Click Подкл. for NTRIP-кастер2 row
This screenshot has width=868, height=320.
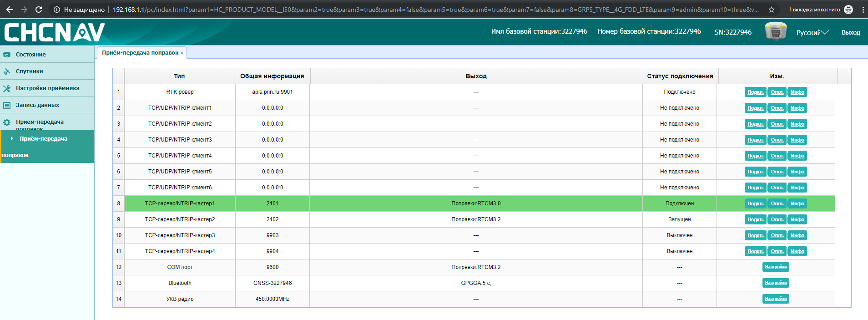[756, 219]
